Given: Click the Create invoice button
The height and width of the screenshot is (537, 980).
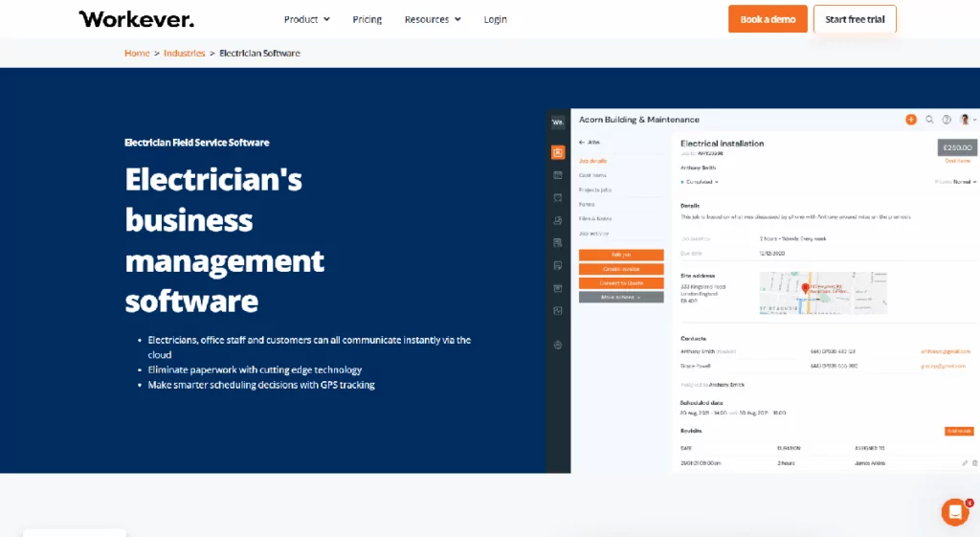Looking at the screenshot, I should (x=621, y=269).
